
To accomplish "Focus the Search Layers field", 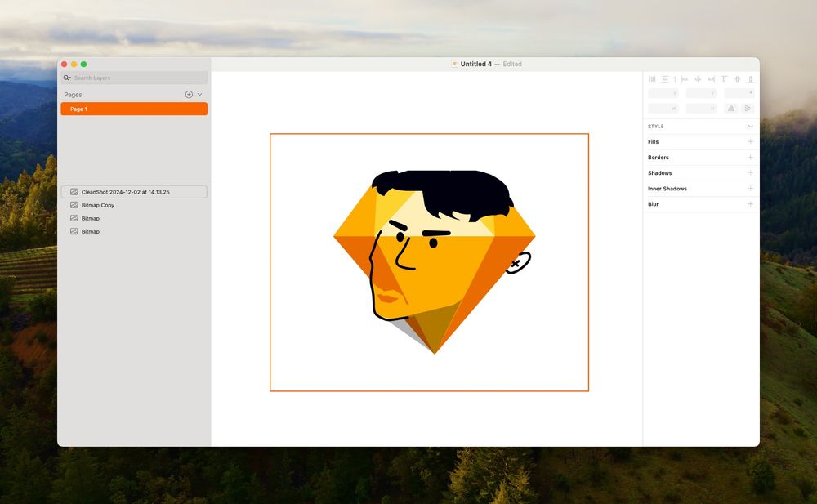I will point(135,78).
